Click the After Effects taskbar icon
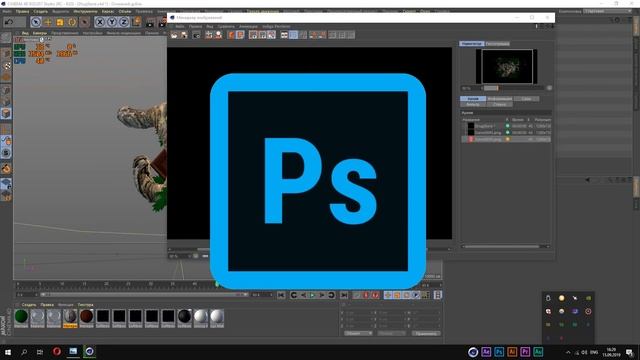Screen dimensions: 640x360 [x=486, y=352]
